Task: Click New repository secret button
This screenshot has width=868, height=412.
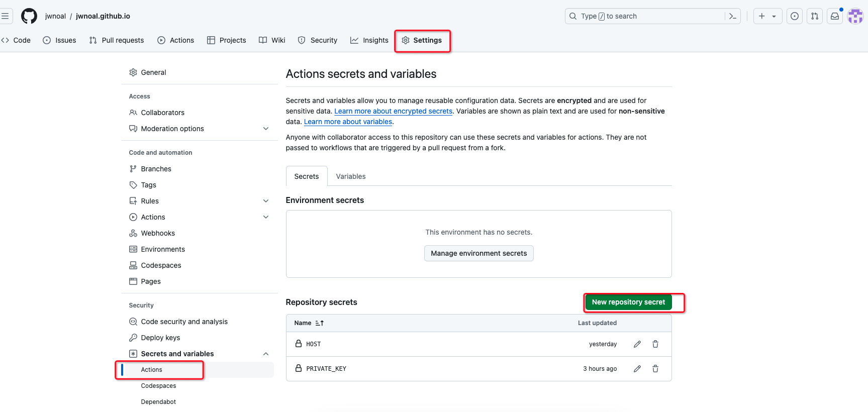Action: coord(628,302)
